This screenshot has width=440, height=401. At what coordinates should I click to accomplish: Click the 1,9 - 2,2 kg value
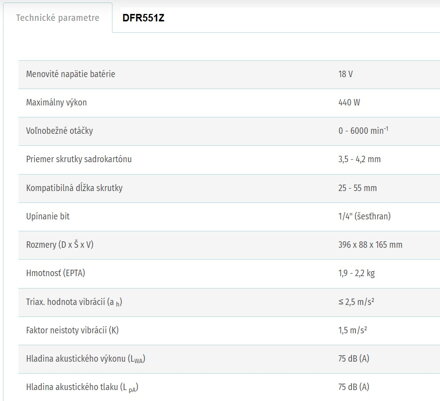357,273
